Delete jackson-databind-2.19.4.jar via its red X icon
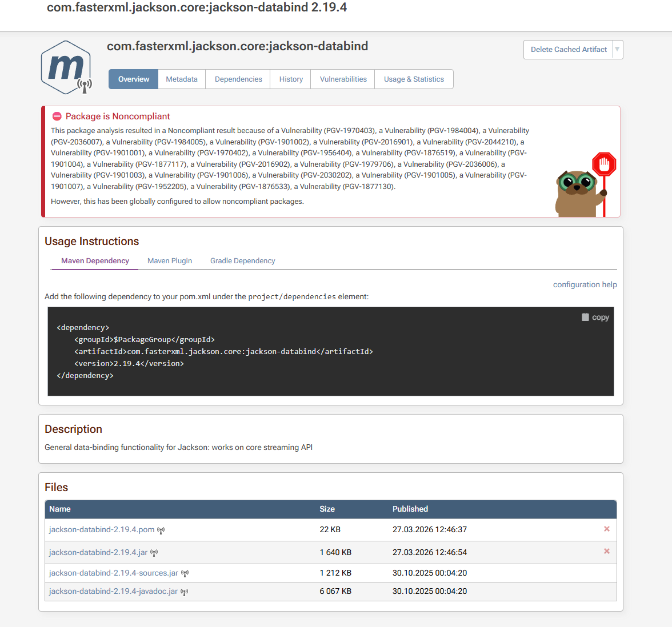The image size is (672, 627). [607, 552]
